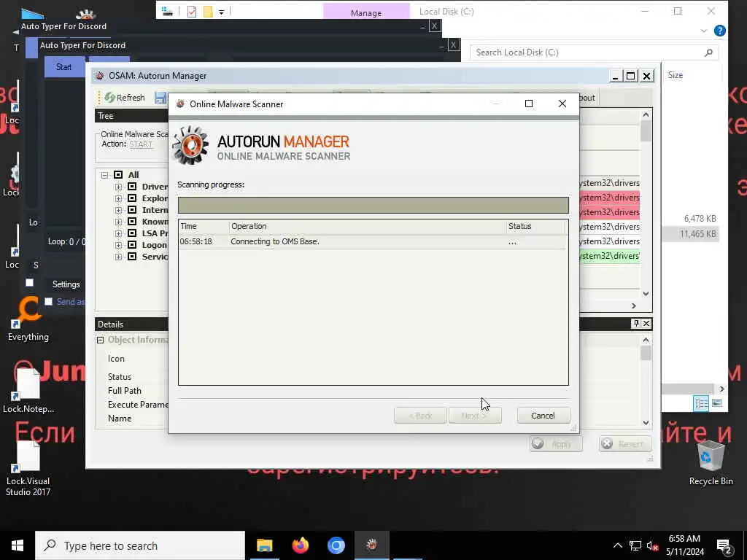747x560 pixels.
Task: Pin the Details panel with the pushpin icon
Action: click(x=636, y=323)
